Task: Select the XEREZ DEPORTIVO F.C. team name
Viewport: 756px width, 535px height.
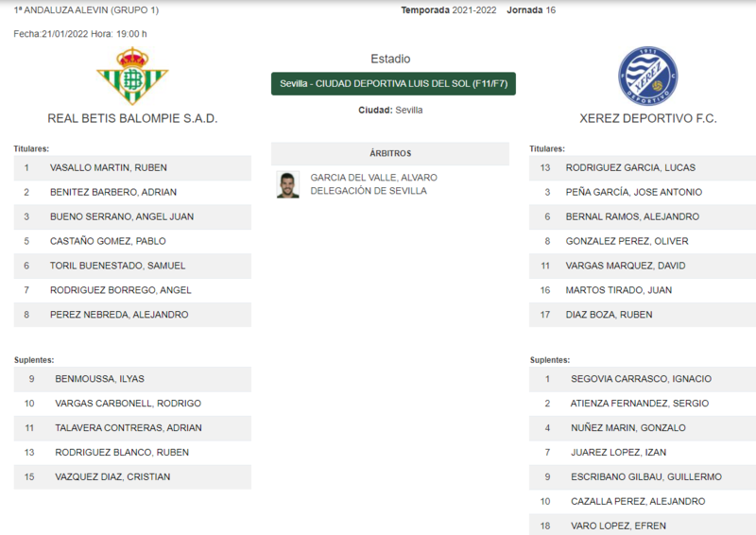Action: [x=648, y=118]
